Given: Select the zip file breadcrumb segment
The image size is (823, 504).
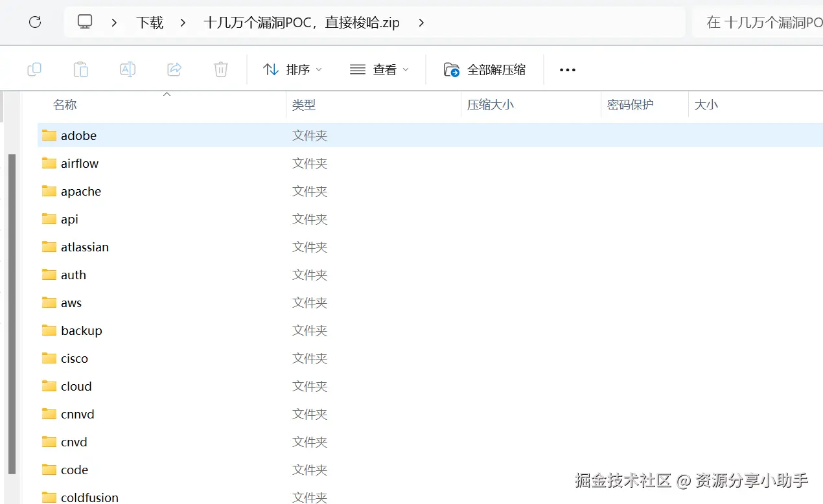Looking at the screenshot, I should (301, 23).
